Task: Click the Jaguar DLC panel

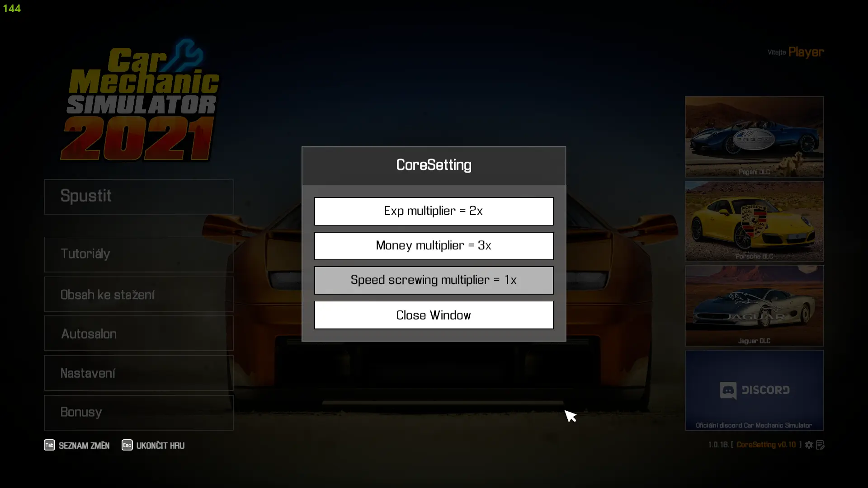Action: click(x=754, y=305)
